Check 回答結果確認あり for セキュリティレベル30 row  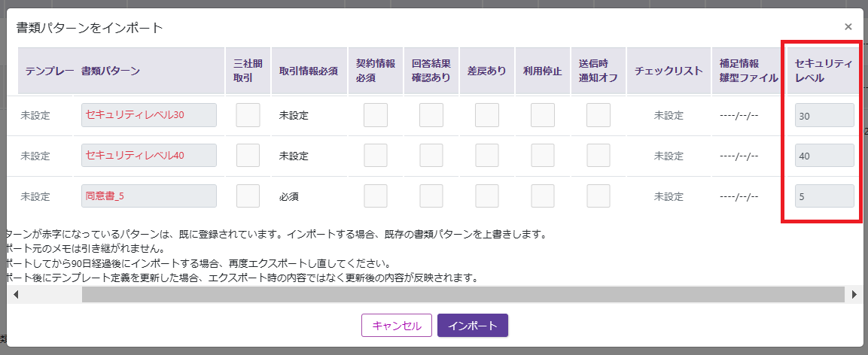[x=431, y=115]
